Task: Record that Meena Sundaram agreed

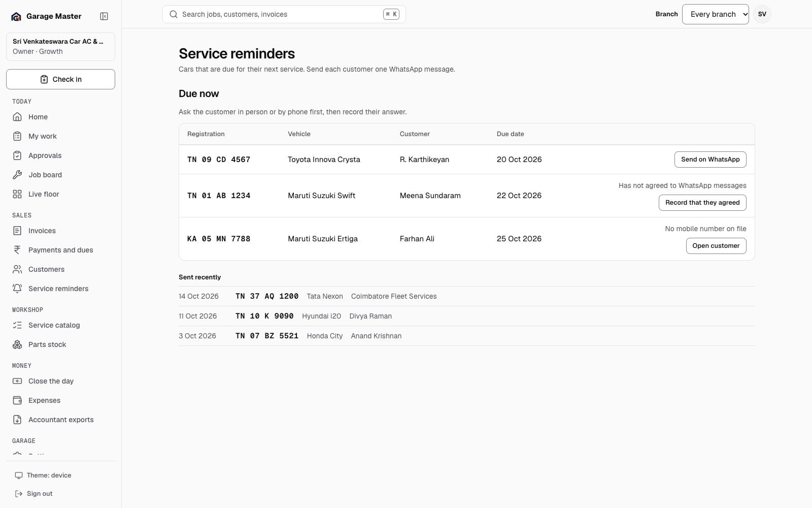Action: (702, 203)
